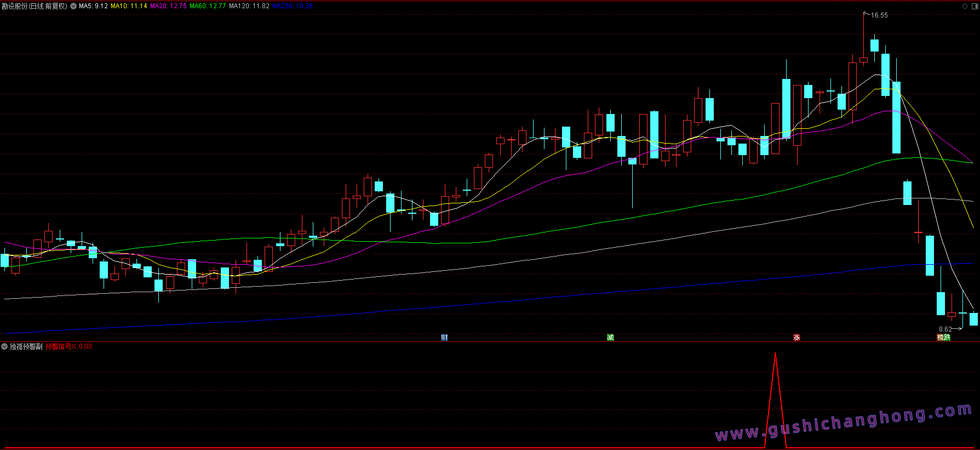980x450 pixels.
Task: Select the MA20: 12.75 indicator label
Action: point(168,6)
